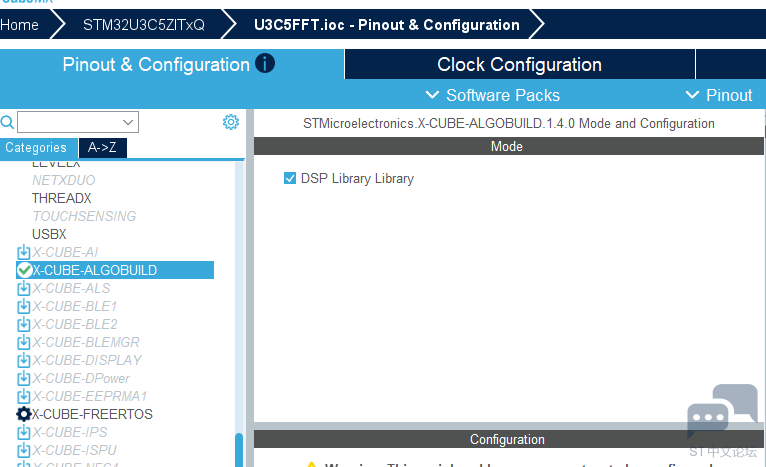Click the Configuration section header

509,440
